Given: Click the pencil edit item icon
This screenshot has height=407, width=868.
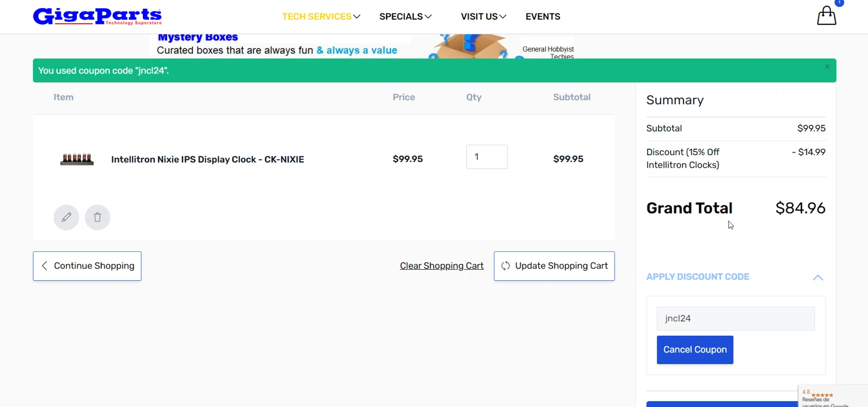Looking at the screenshot, I should (67, 217).
